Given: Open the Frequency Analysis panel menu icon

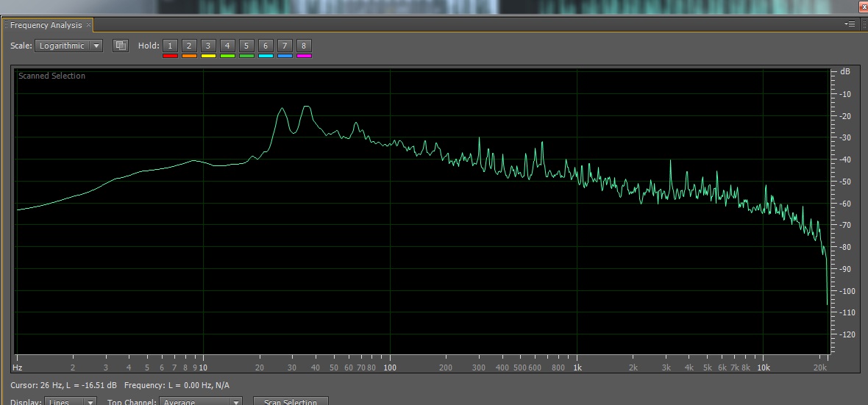Looking at the screenshot, I should [850, 24].
